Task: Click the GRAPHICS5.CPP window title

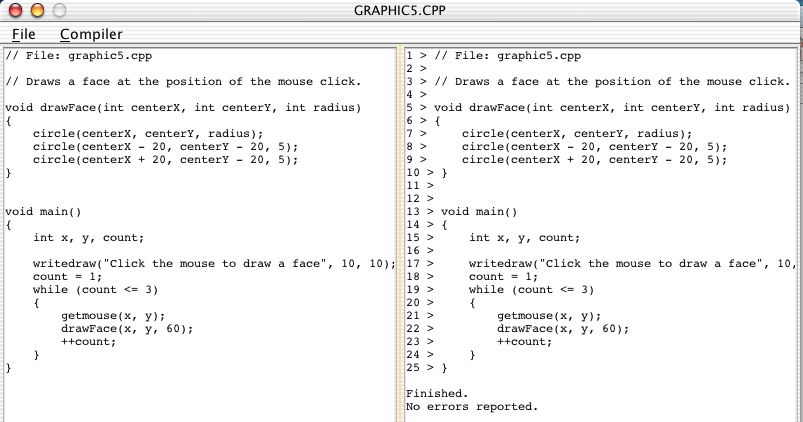Action: [402, 11]
